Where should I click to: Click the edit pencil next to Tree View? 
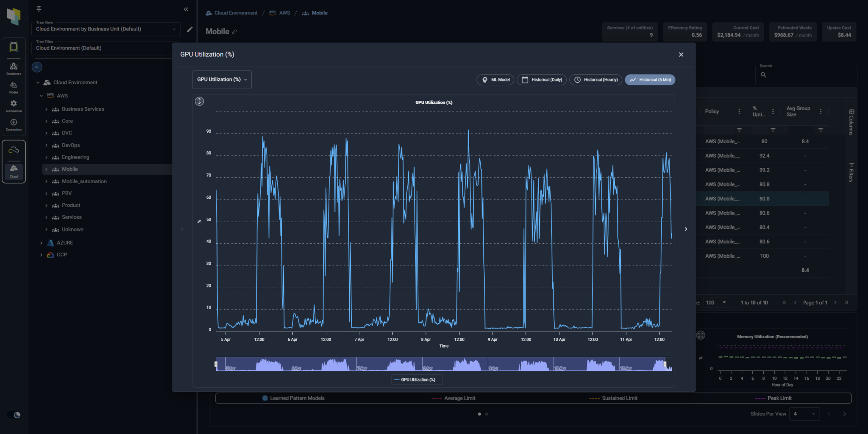coord(189,29)
